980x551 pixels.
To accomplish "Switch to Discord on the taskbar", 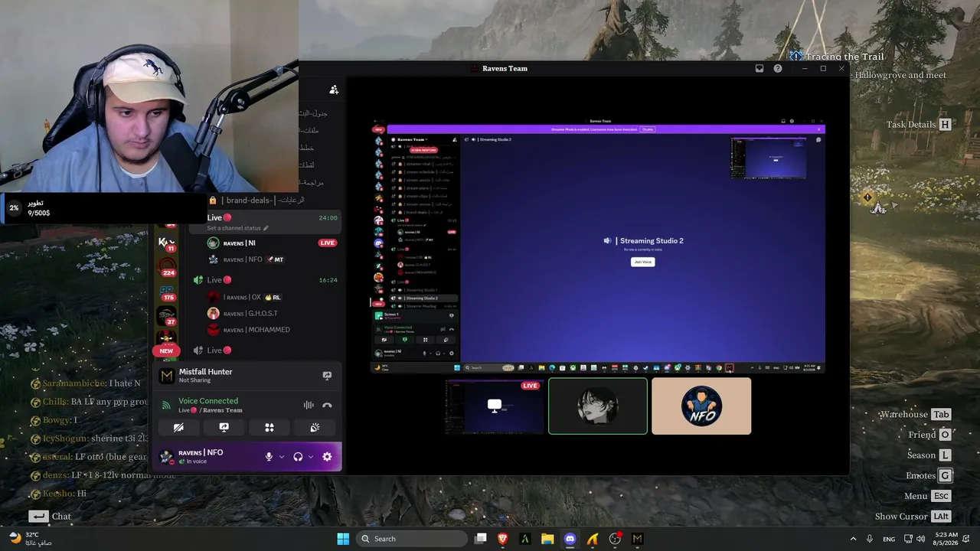I will click(x=570, y=539).
